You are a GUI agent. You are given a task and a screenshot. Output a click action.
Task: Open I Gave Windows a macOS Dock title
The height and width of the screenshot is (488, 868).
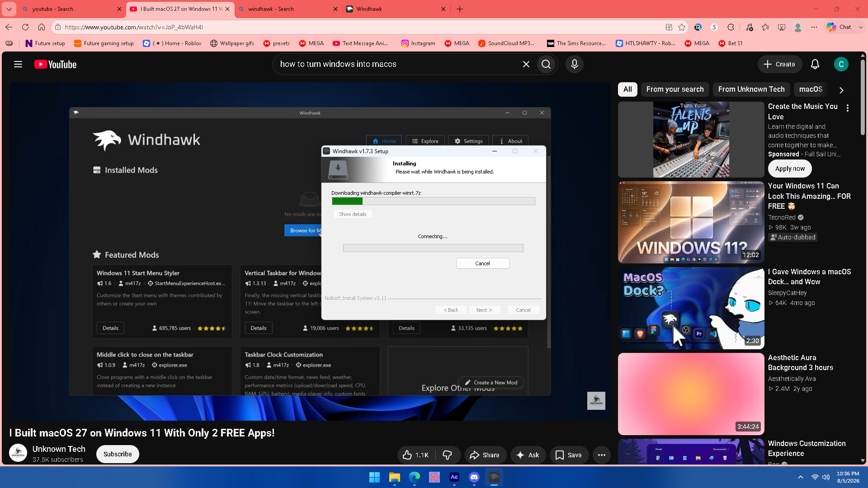tap(809, 277)
